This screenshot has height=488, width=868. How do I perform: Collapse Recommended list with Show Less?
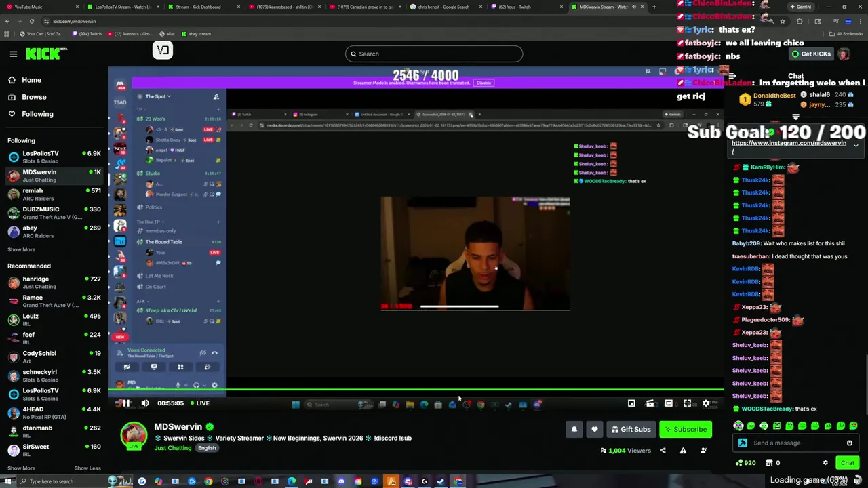[x=87, y=468]
